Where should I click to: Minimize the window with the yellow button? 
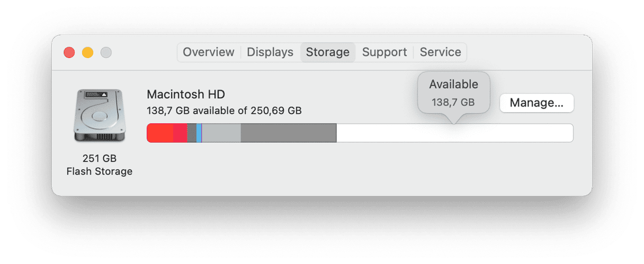coord(87,52)
